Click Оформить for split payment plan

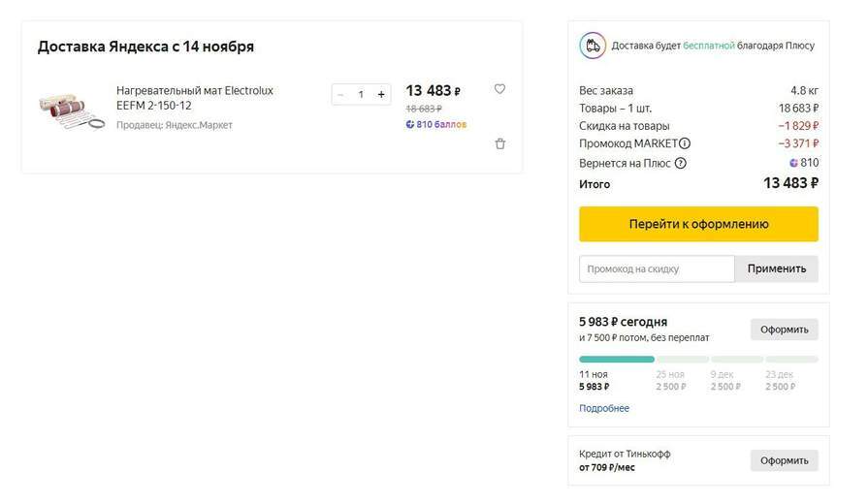click(x=784, y=330)
